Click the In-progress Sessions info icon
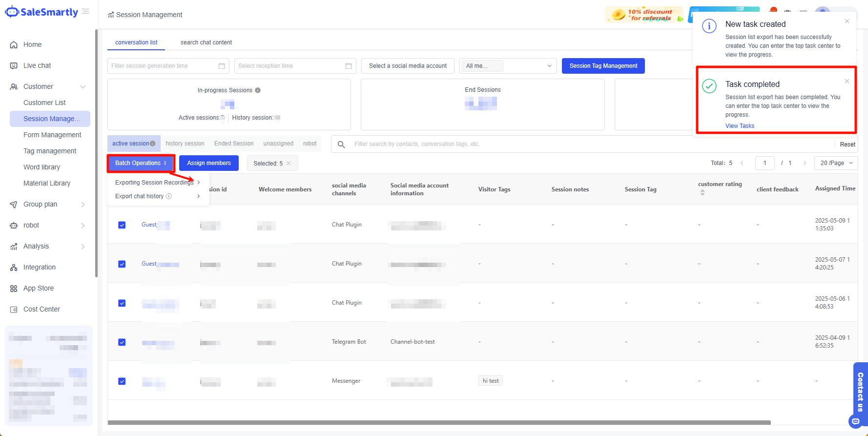 [x=258, y=90]
